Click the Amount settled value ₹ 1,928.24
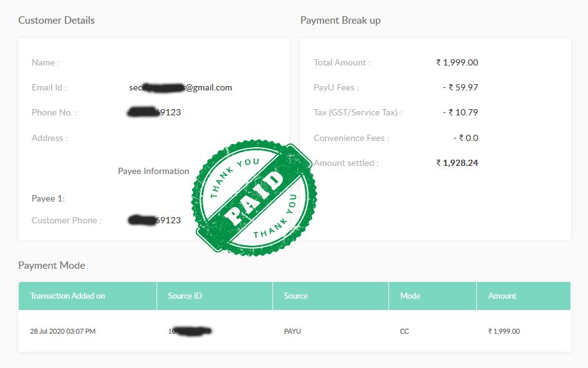588x368 pixels. (457, 163)
